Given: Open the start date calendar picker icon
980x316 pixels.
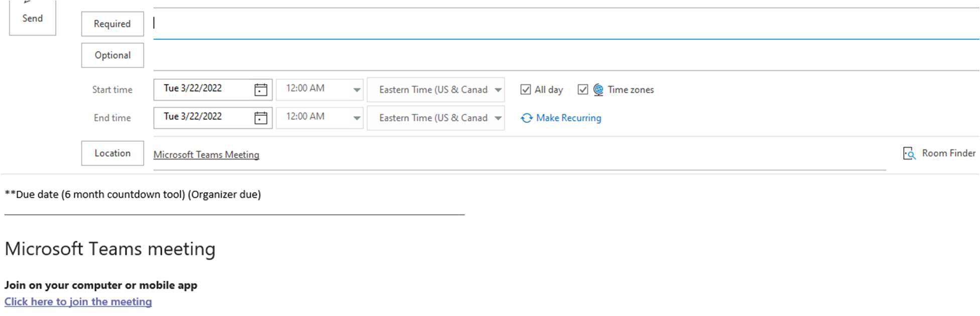Looking at the screenshot, I should point(261,90).
